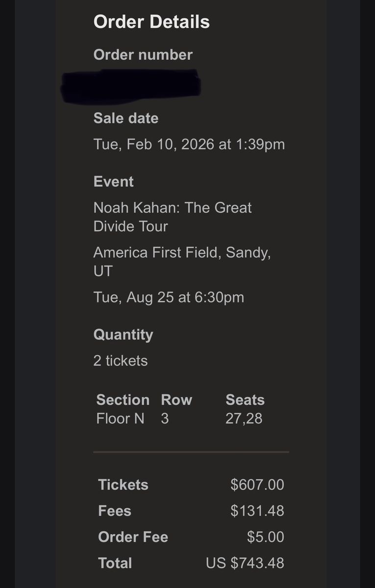The width and height of the screenshot is (375, 588).
Task: Tap the Noah Kahan tour event name
Action: pos(172,217)
